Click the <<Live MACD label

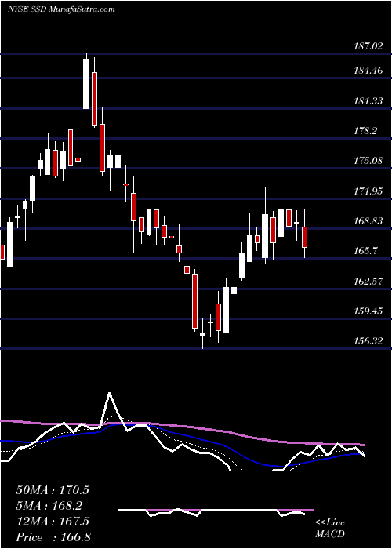click(x=330, y=528)
